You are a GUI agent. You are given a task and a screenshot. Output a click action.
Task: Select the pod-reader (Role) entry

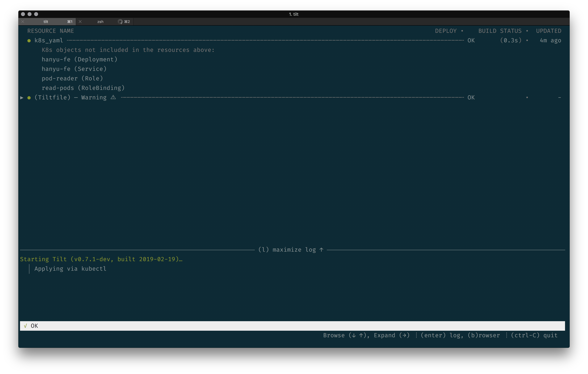click(73, 78)
